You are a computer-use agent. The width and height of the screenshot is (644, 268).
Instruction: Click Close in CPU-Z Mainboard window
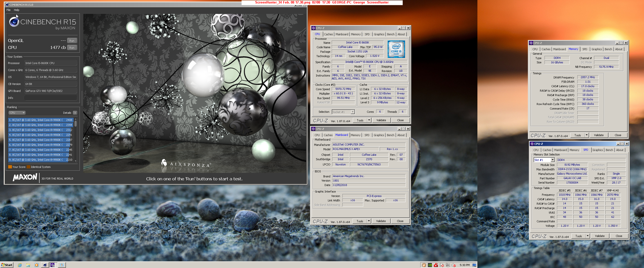(x=400, y=221)
